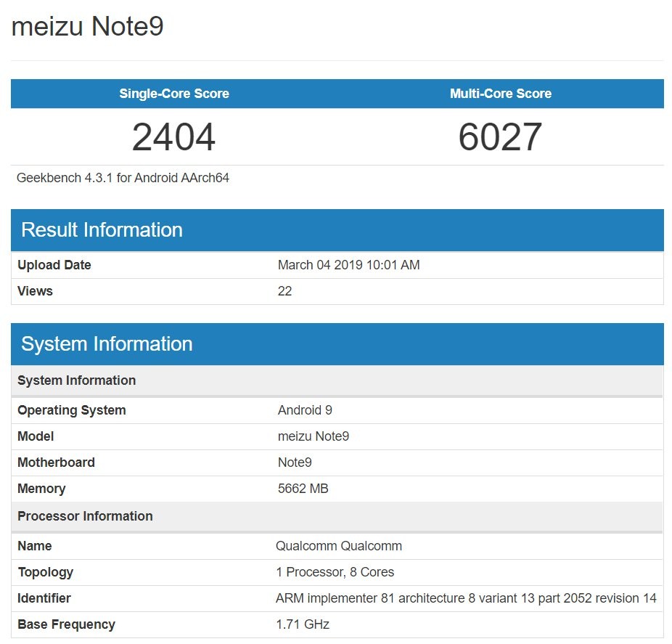Click the Result Information section header
Viewport: 672px width, 644px height.
click(337, 230)
